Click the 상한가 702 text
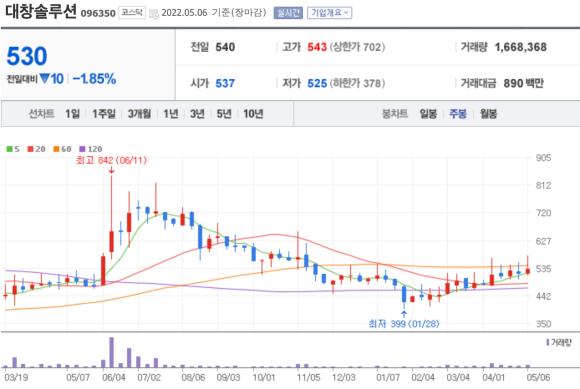 tap(357, 47)
